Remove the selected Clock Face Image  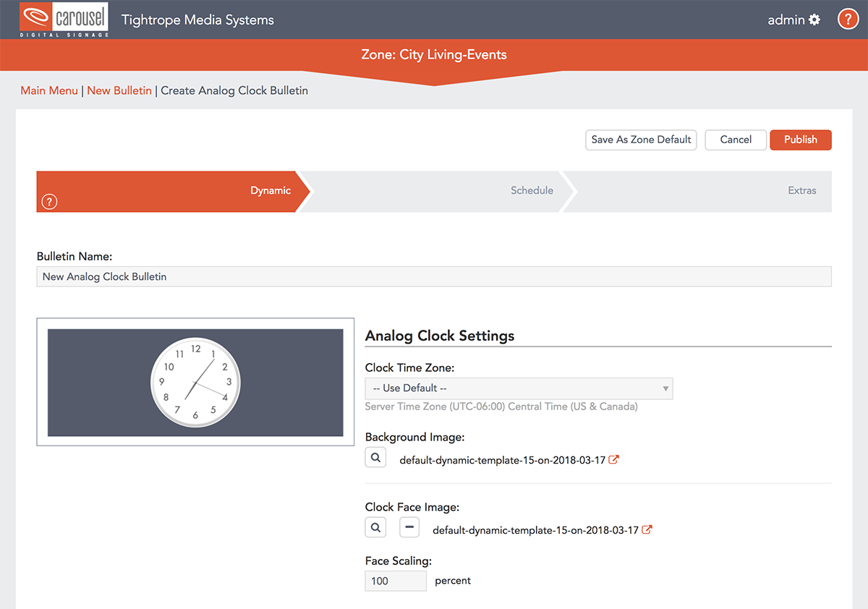pyautogui.click(x=409, y=527)
